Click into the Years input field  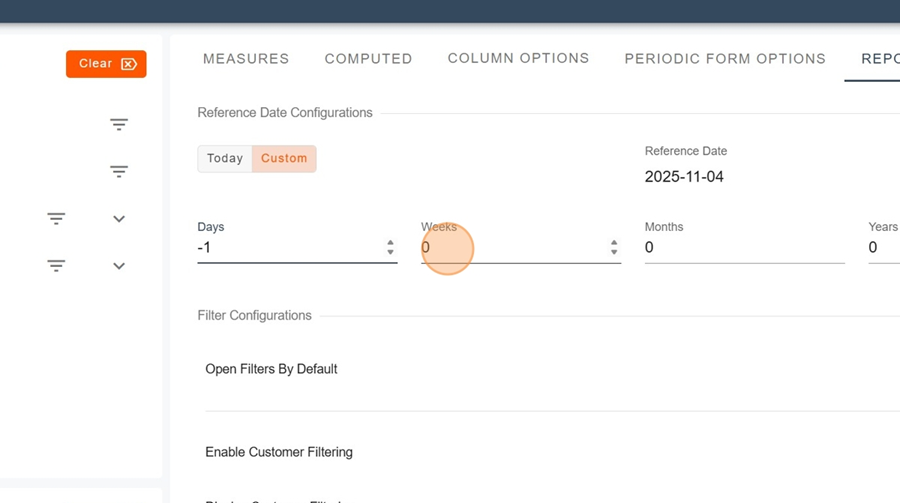pos(883,248)
